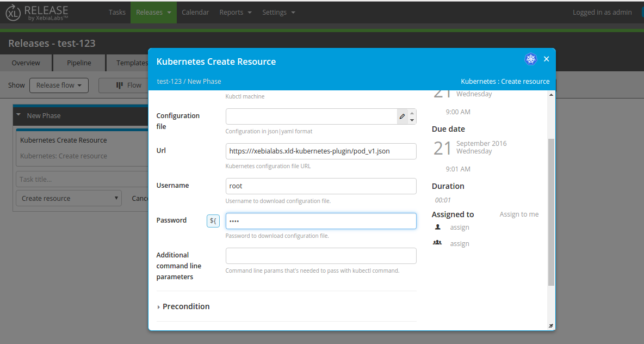Image resolution: width=644 pixels, height=344 pixels.
Task: Focus the Configuration file text area
Action: coord(311,116)
